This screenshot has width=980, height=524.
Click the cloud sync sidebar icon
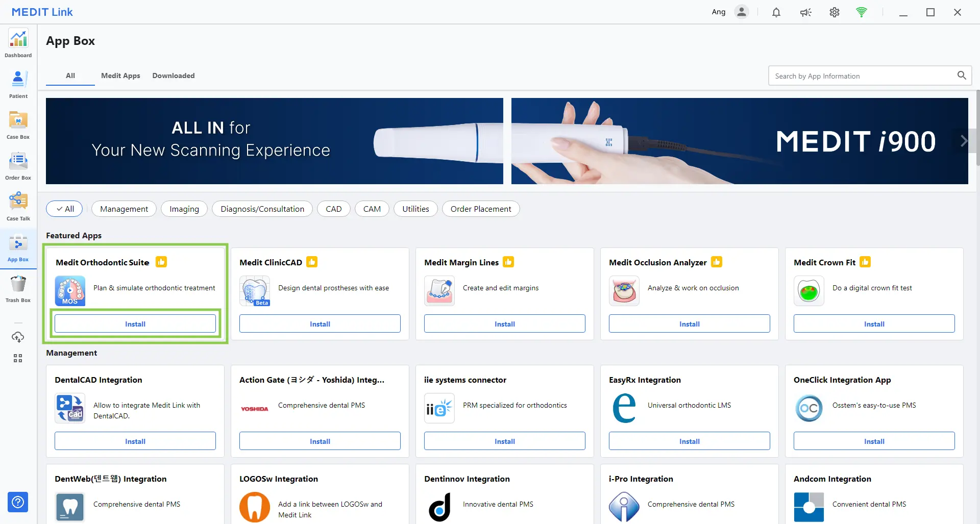pos(18,337)
